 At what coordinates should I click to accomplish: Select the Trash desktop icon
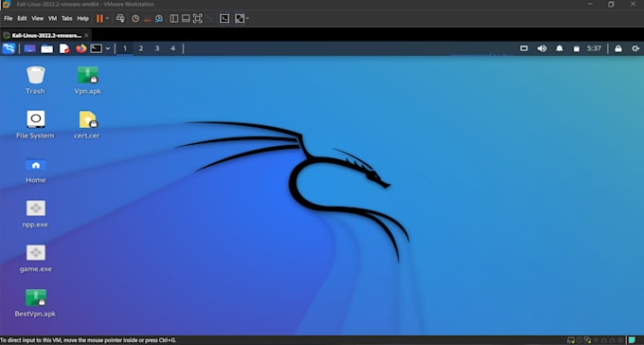[35, 81]
